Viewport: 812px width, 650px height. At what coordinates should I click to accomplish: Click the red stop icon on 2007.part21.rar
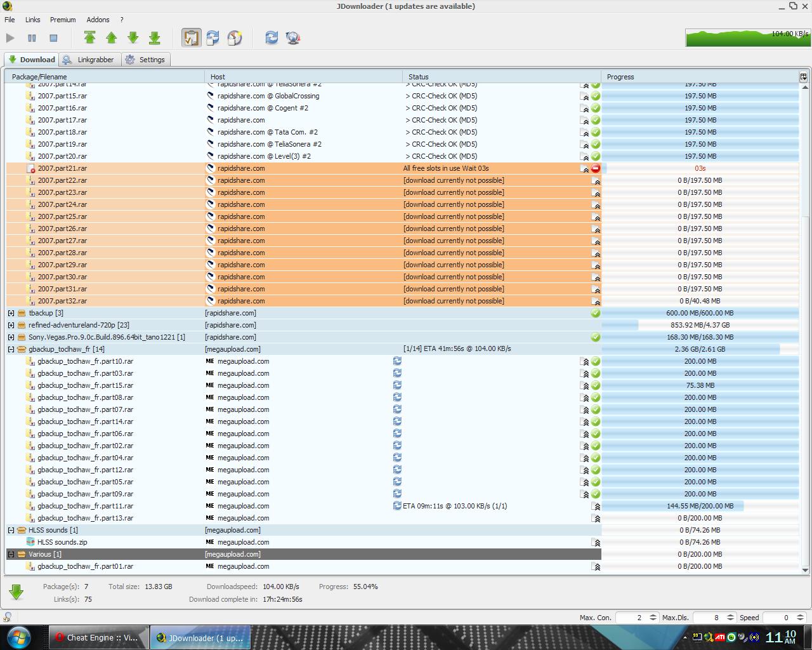pyautogui.click(x=596, y=168)
